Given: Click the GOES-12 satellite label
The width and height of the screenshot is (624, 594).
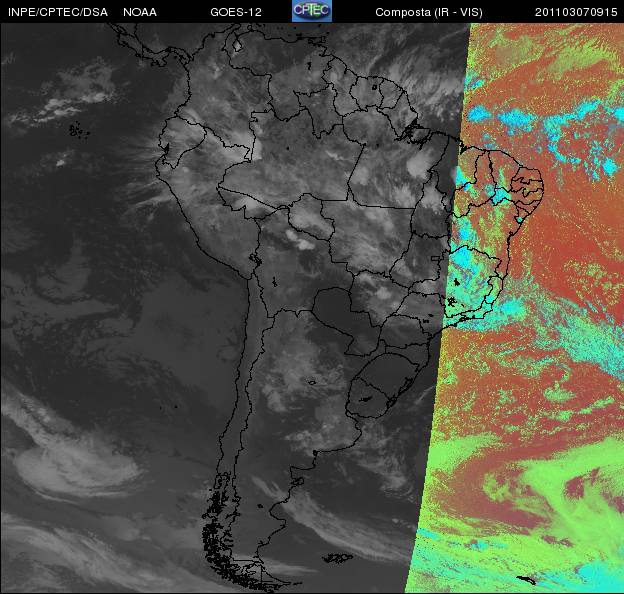Looking at the screenshot, I should pyautogui.click(x=236, y=12).
